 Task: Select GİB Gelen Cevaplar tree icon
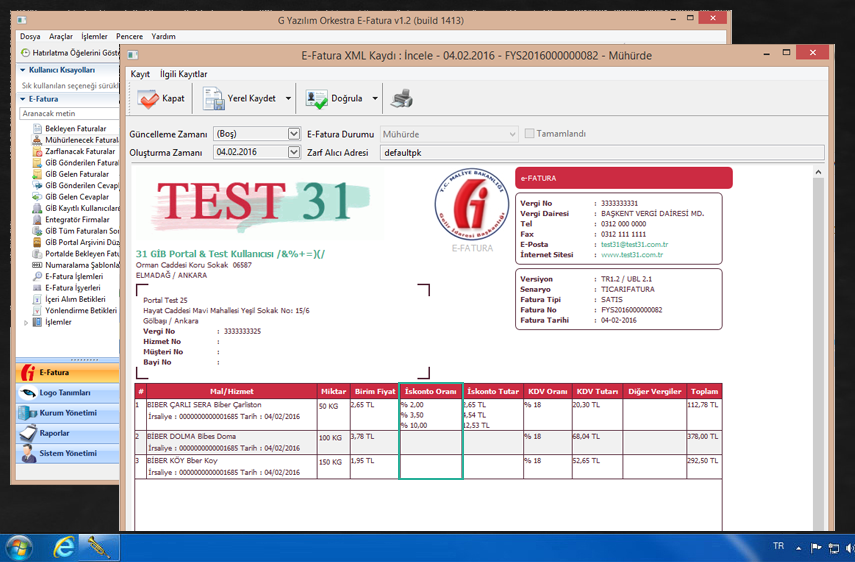[x=37, y=197]
